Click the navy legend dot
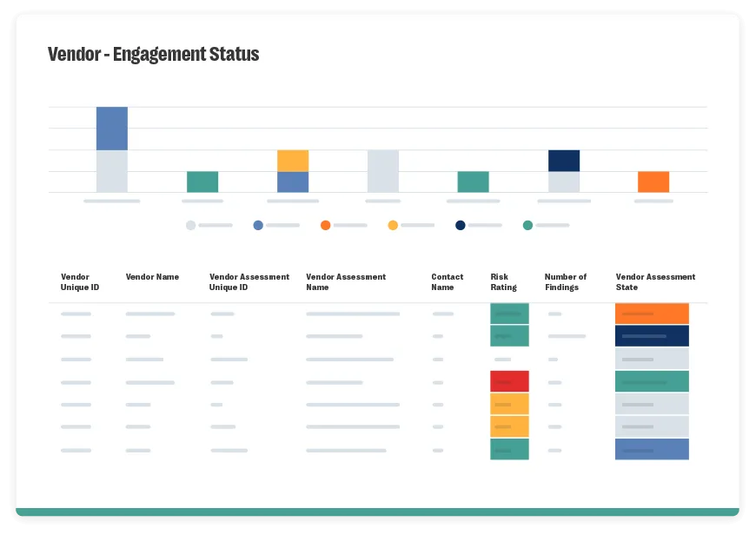The image size is (756, 535). tap(461, 226)
